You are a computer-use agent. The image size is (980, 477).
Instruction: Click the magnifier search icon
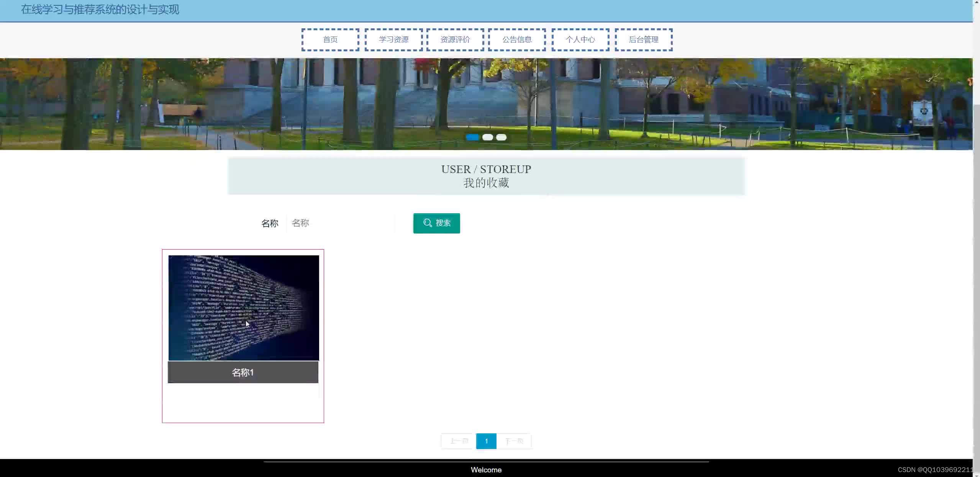pyautogui.click(x=428, y=223)
